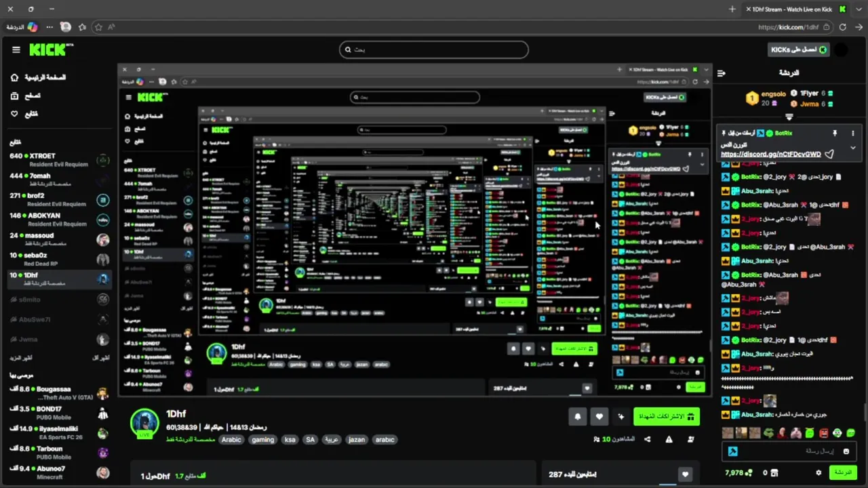
Task: Click the chat message input field
Action: point(790,451)
